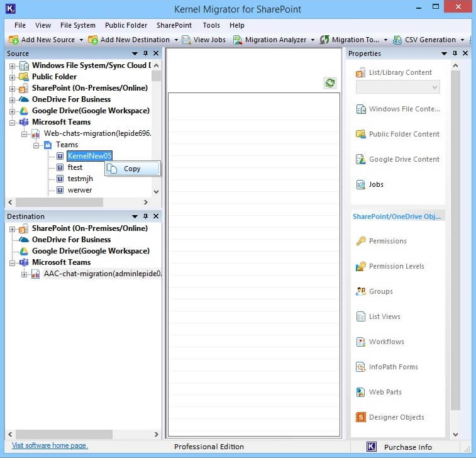
Task: Click the Properties panel vertical scrollbar thumb
Action: [x=455, y=240]
